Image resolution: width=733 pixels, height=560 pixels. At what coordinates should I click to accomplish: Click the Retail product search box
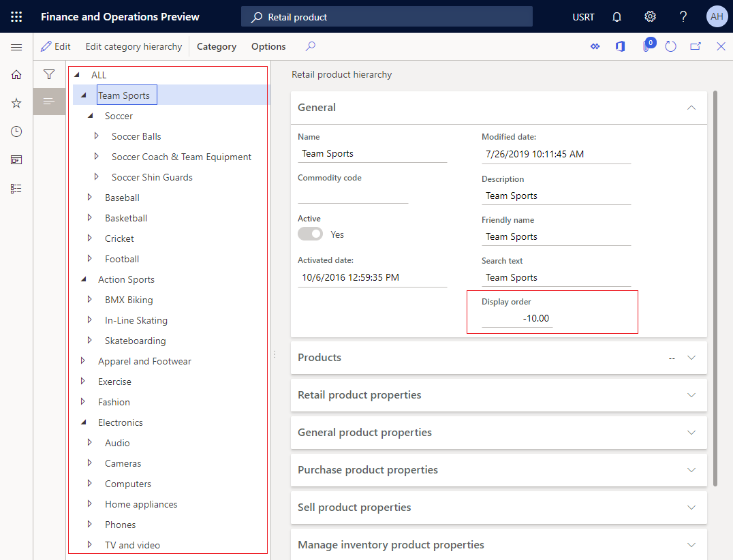387,17
